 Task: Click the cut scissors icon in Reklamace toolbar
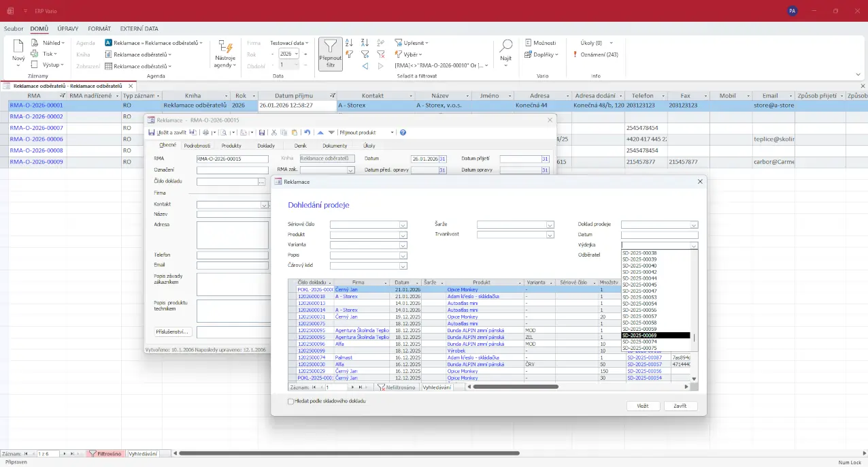pos(273,133)
